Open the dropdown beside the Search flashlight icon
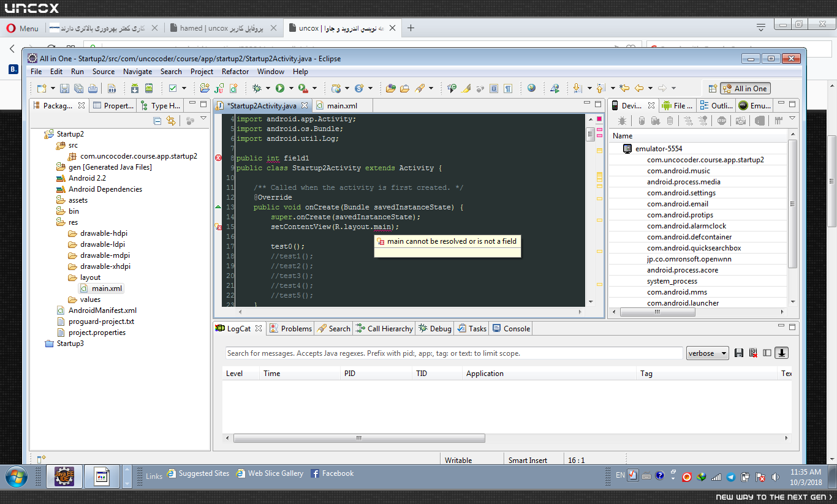The width and height of the screenshot is (837, 504). [431, 88]
